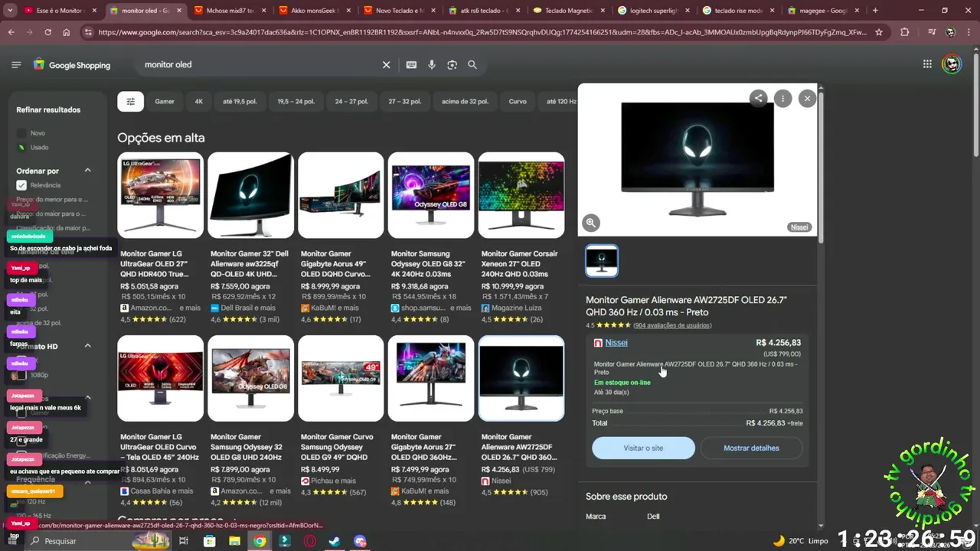Submit search with the magnifier icon
The height and width of the screenshot is (551, 980).
click(x=472, y=65)
